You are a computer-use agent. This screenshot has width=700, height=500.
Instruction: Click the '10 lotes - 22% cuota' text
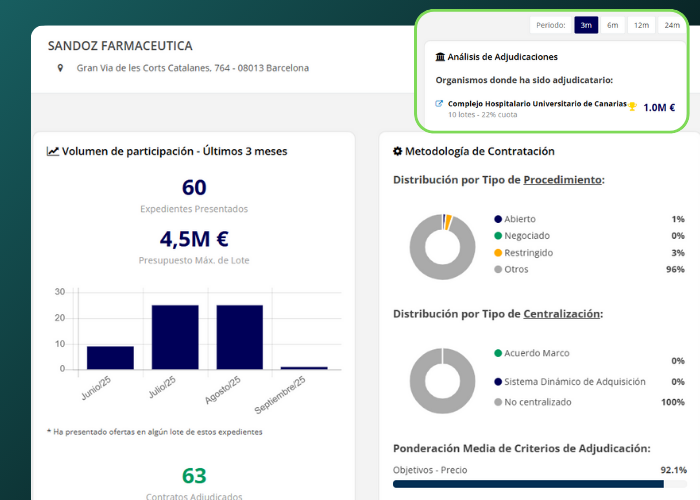point(483,115)
